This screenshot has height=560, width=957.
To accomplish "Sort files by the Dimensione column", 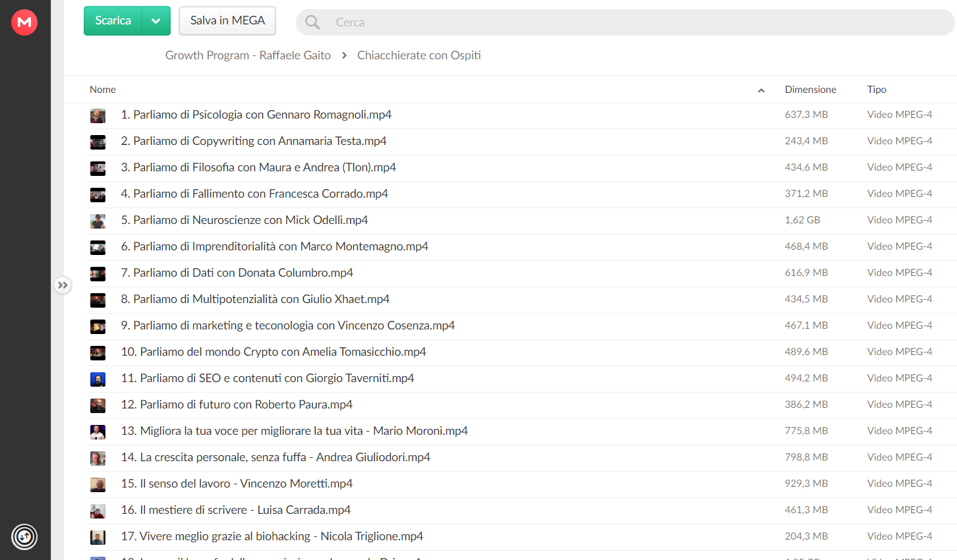I will point(810,90).
